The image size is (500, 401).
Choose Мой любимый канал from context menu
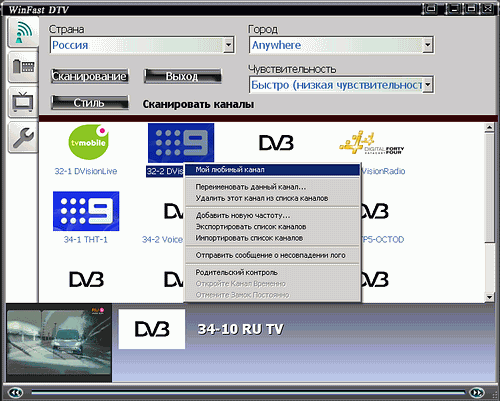(272, 170)
